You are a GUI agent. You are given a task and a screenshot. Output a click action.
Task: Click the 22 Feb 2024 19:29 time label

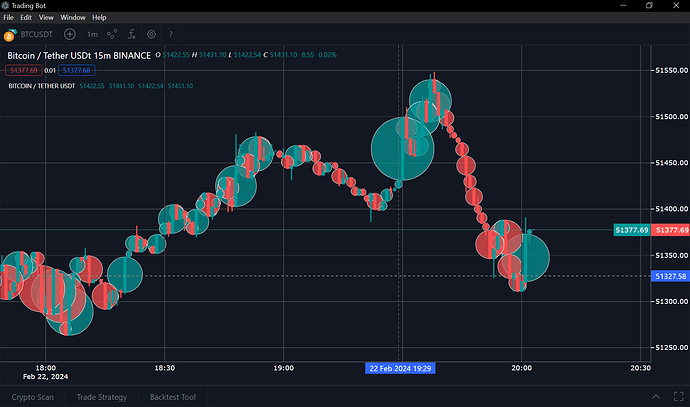coord(400,368)
